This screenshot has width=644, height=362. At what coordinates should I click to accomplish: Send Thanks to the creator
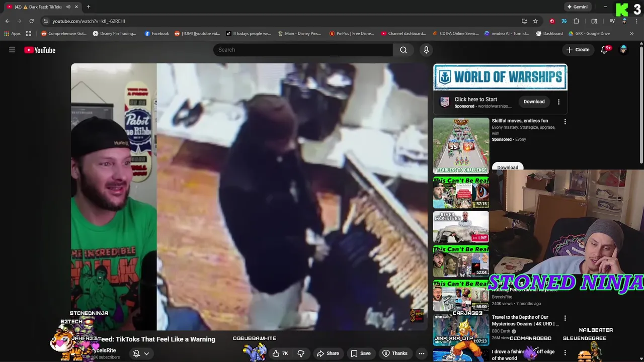(395, 353)
